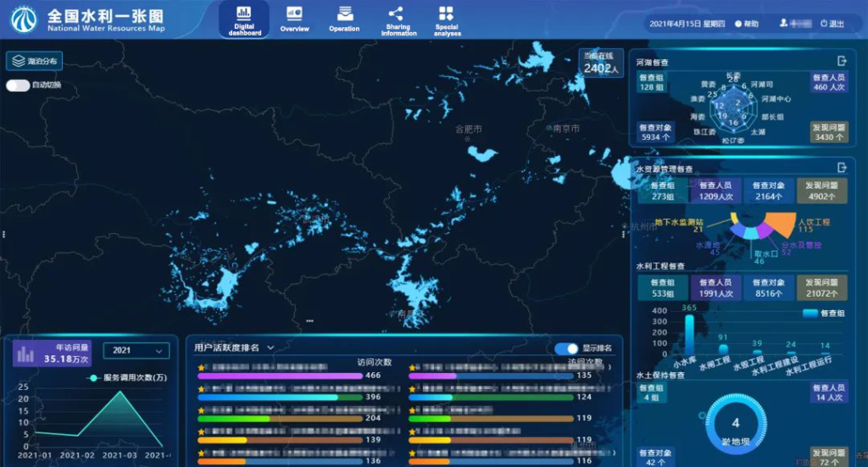This screenshot has width=868, height=467.
Task: Open the 2021 year dropdown
Action: point(136,351)
